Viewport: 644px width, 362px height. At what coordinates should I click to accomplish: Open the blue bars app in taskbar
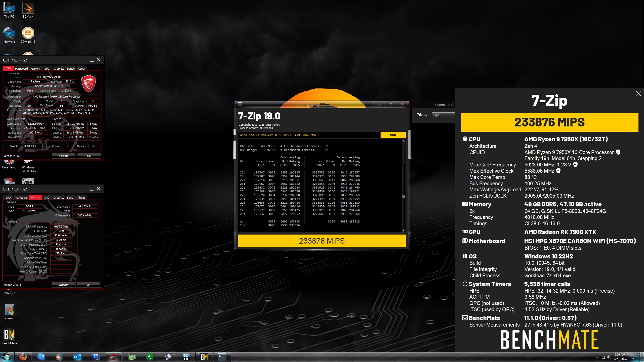[x=186, y=357]
